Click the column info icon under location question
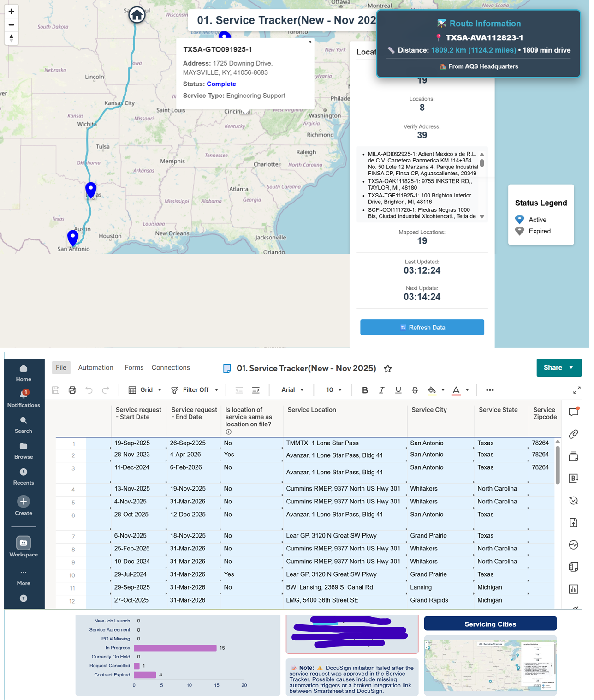Image resolution: width=594 pixels, height=700 pixels. 228,432
